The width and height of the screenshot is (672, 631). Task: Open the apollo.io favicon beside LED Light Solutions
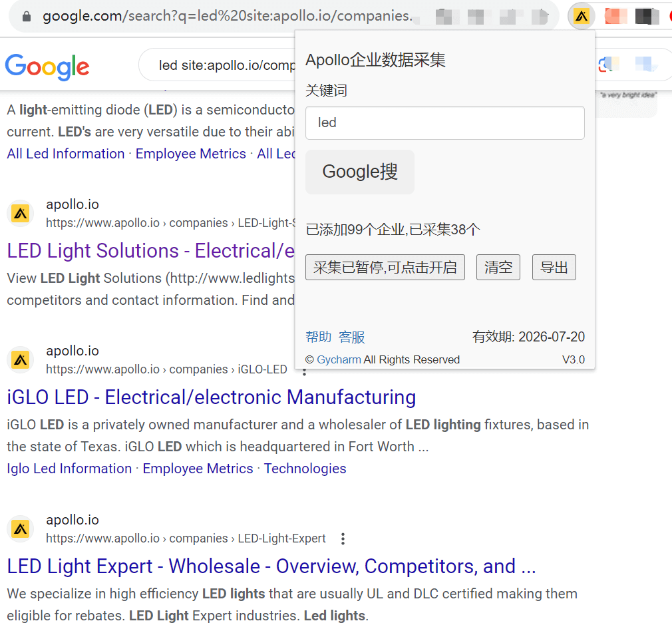click(21, 213)
